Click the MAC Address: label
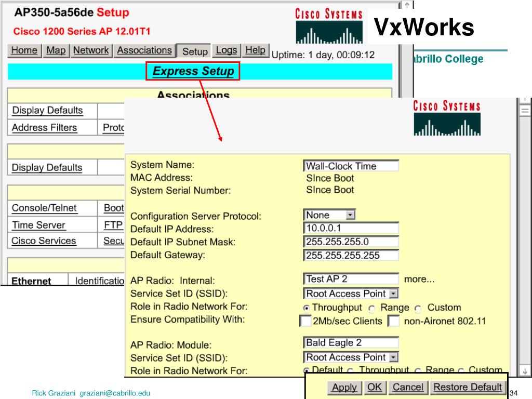This screenshot has width=532, height=399. coord(162,178)
